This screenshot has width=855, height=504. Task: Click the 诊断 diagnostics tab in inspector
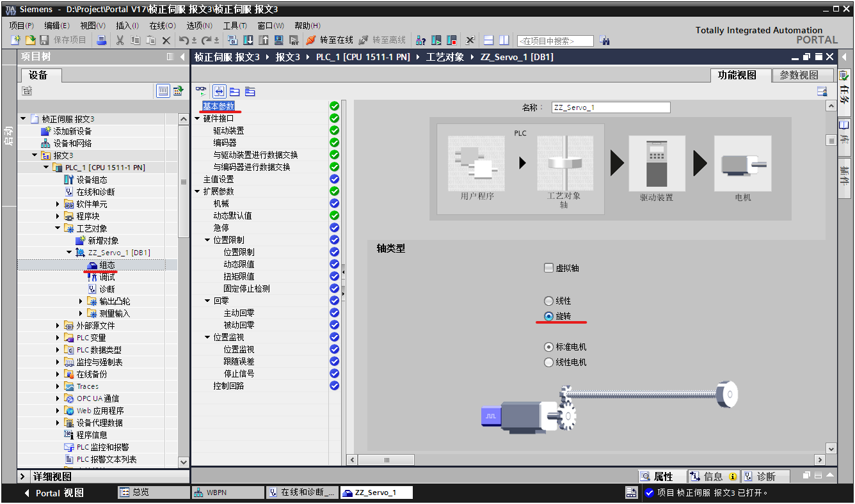765,476
